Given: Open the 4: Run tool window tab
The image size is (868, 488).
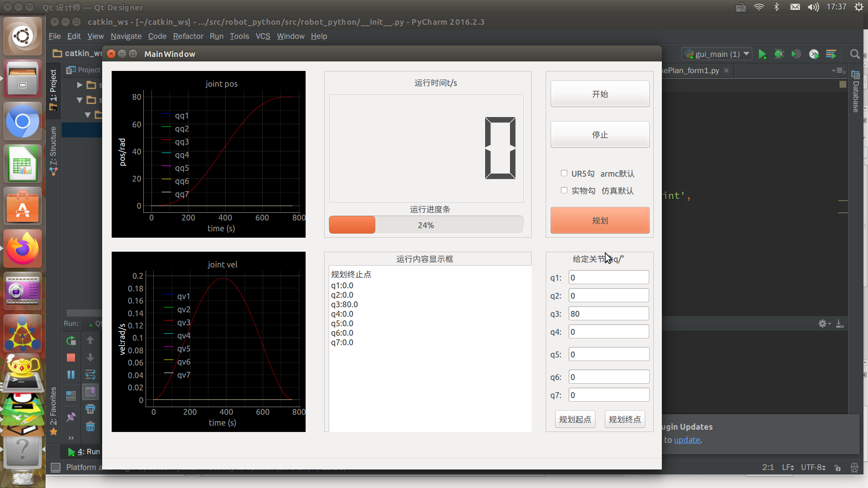Looking at the screenshot, I should 84,451.
